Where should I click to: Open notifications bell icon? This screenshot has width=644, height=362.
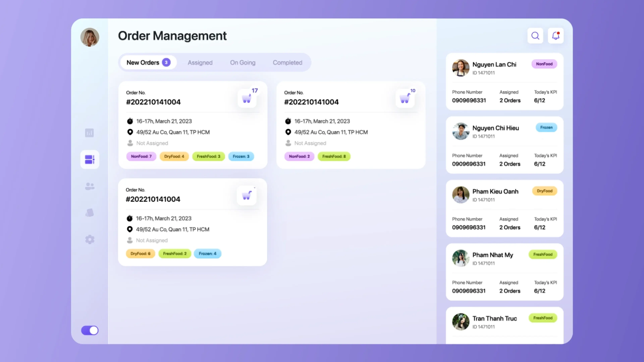tap(555, 36)
